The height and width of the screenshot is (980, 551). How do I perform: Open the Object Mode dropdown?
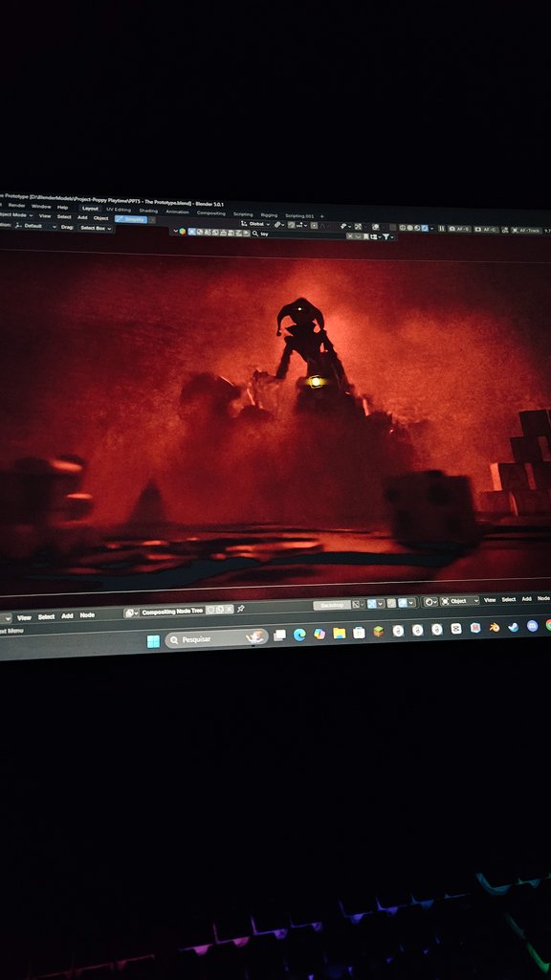pos(16,215)
